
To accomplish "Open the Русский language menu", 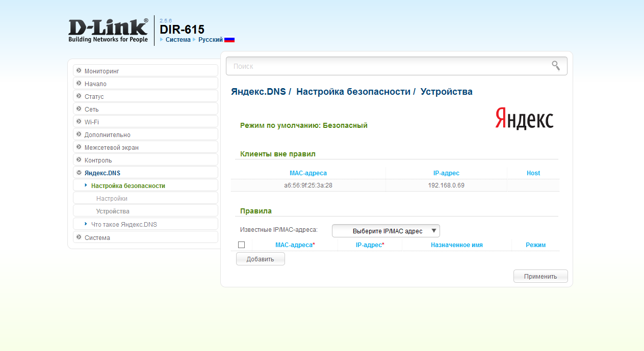I will 211,40.
